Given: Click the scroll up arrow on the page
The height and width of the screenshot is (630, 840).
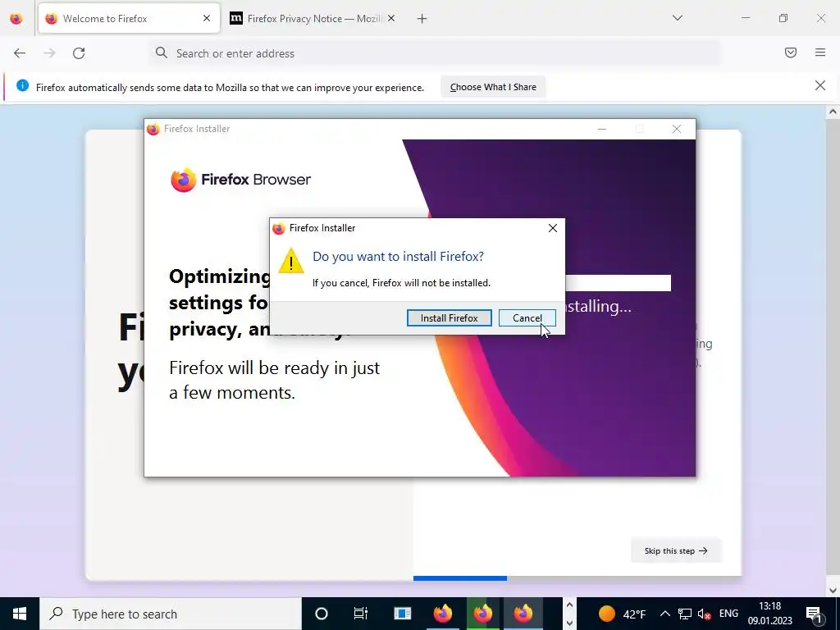Looking at the screenshot, I should tap(833, 112).
